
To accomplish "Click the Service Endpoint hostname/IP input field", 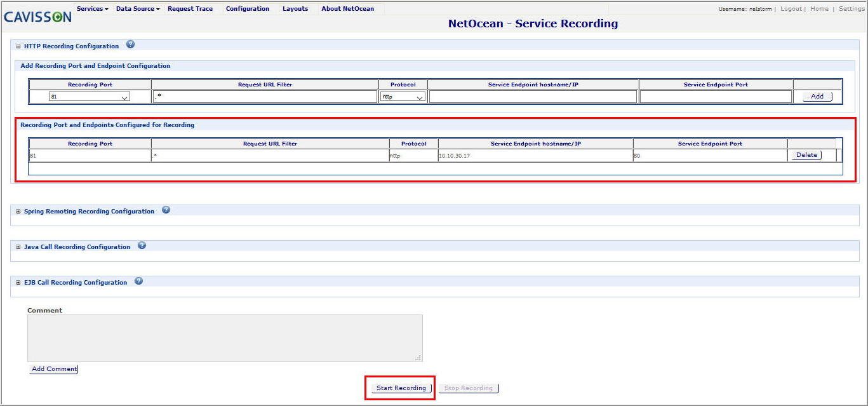I will pyautogui.click(x=533, y=97).
